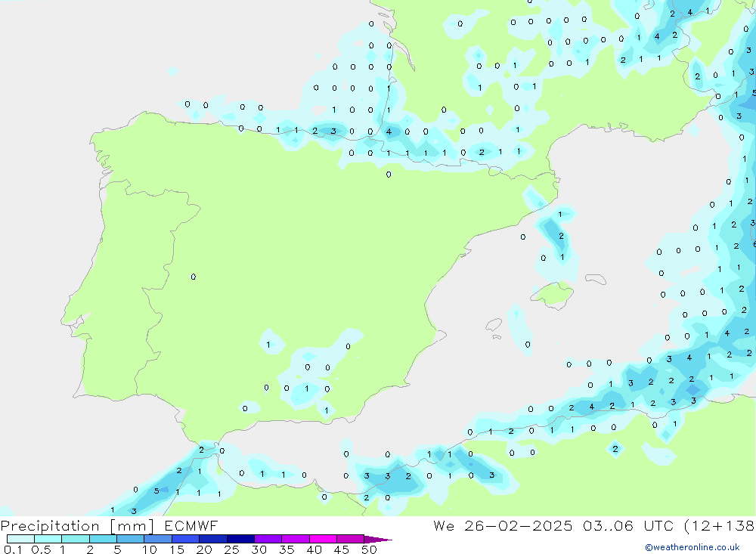Image resolution: width=756 pixels, height=554 pixels.
Task: Select the 5–10 mm legend color
Action: click(131, 539)
